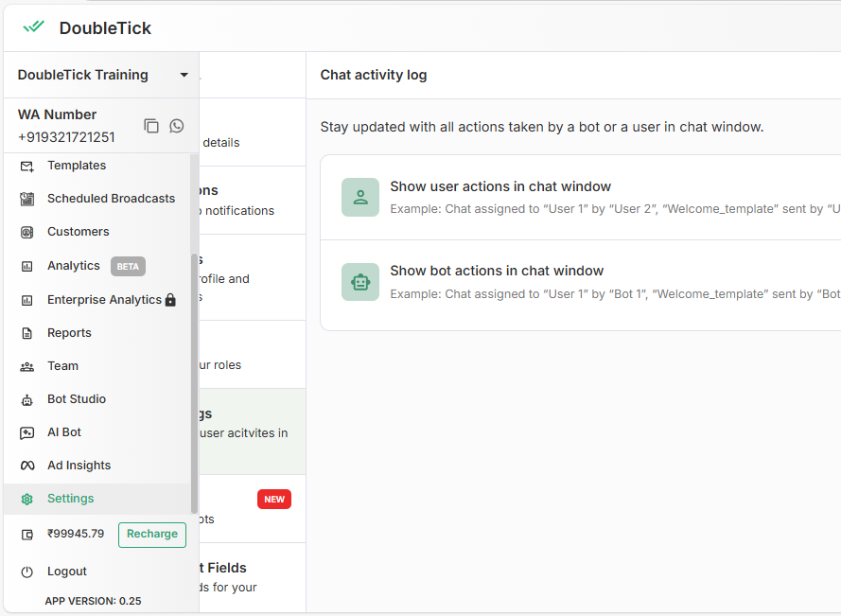841x616 pixels.
Task: Open Scheduled Broadcasts from the sidebar
Action: tap(111, 199)
